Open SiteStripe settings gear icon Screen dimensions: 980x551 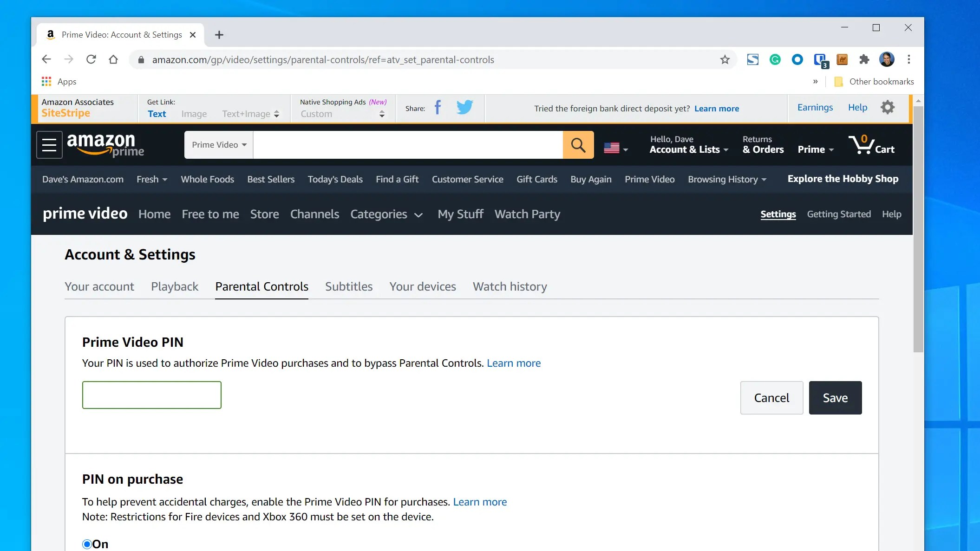[887, 108]
